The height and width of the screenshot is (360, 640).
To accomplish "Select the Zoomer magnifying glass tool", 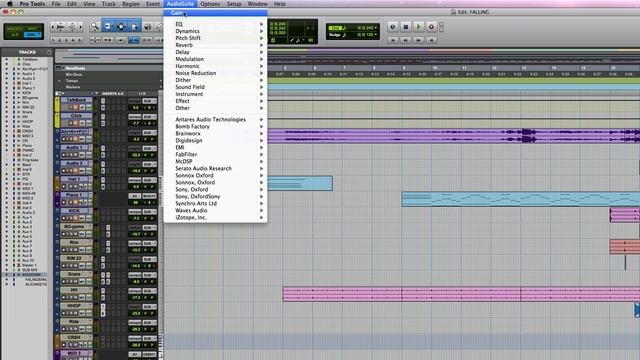I will [94, 27].
